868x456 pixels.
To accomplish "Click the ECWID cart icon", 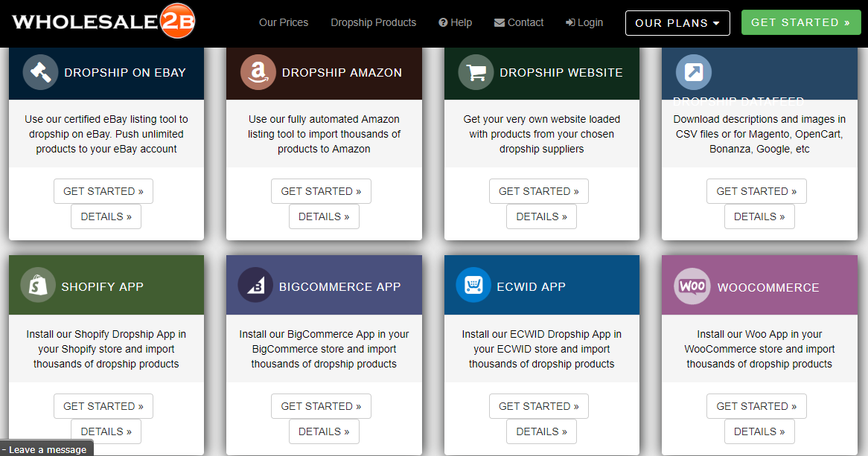I will point(473,286).
